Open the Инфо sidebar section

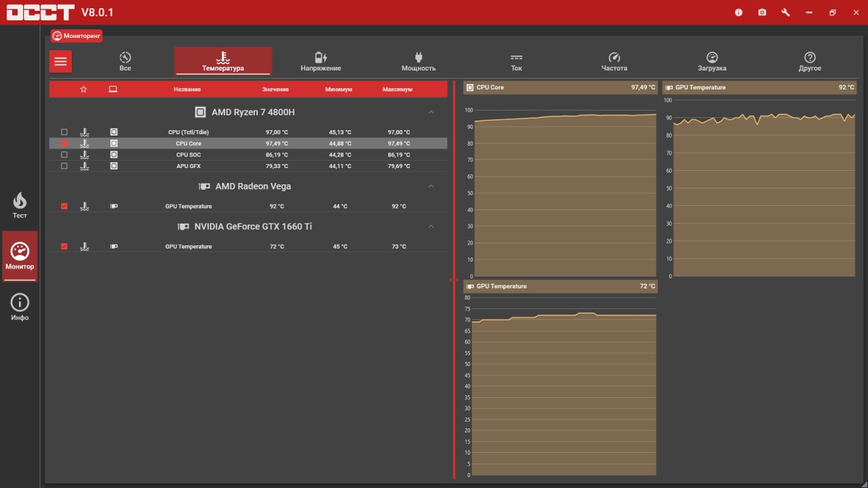click(x=20, y=307)
